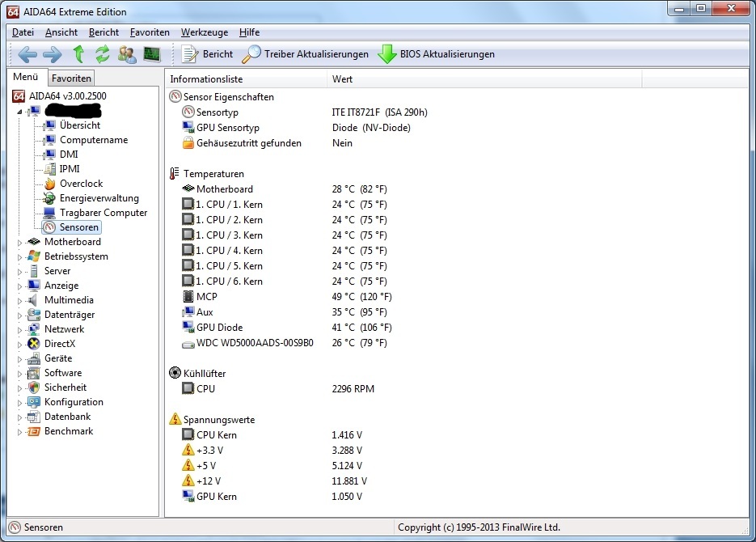Expand the Server tree node
Screen dimensions: 756x542
coord(19,272)
